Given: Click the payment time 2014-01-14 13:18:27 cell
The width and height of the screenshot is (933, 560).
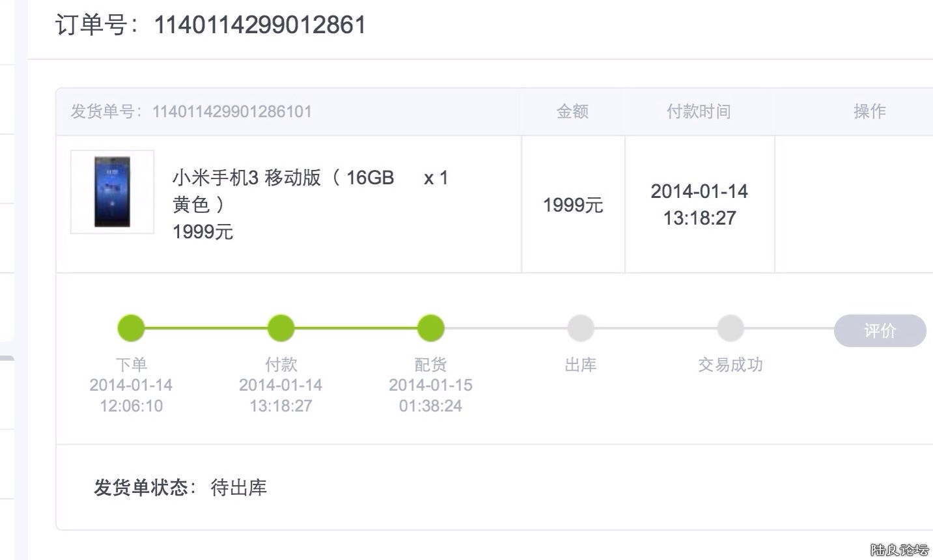Looking at the screenshot, I should coord(699,204).
